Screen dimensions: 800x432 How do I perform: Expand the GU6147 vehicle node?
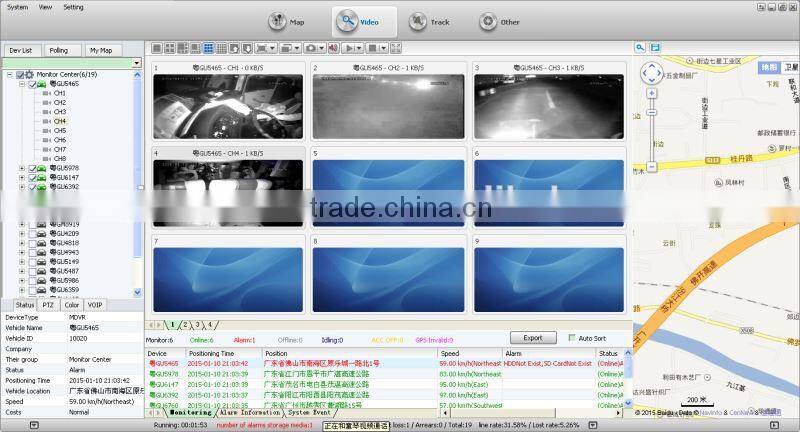click(x=22, y=177)
